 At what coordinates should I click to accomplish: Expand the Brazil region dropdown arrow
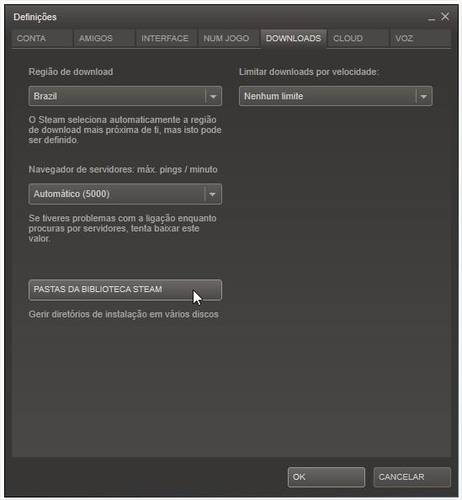213,96
